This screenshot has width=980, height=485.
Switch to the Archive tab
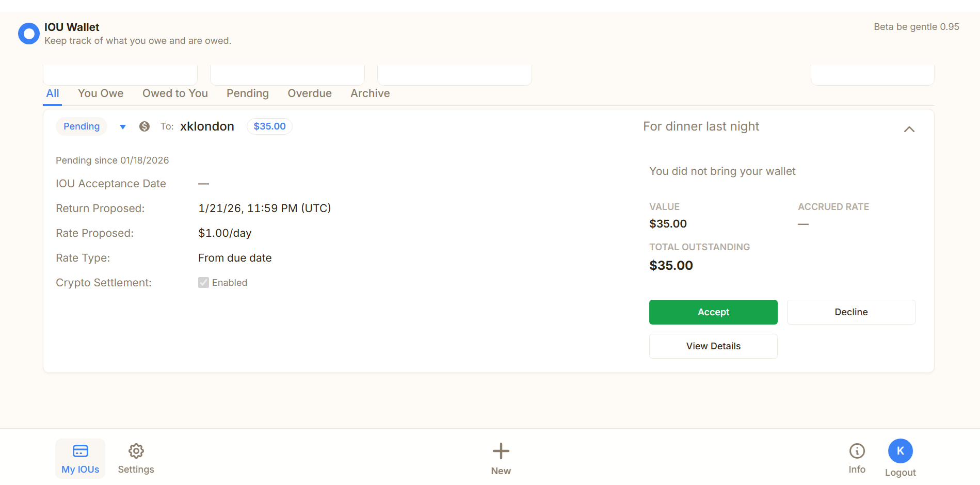click(x=369, y=93)
